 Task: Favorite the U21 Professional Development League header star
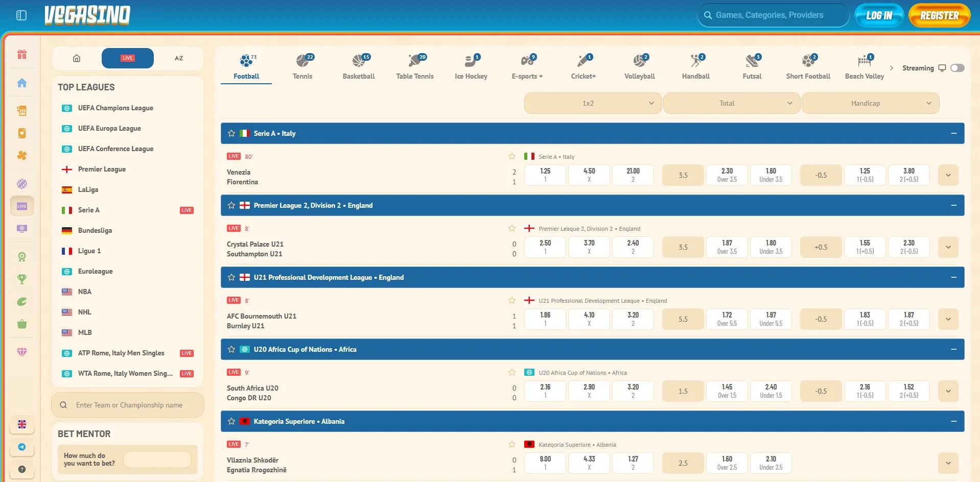tap(231, 277)
